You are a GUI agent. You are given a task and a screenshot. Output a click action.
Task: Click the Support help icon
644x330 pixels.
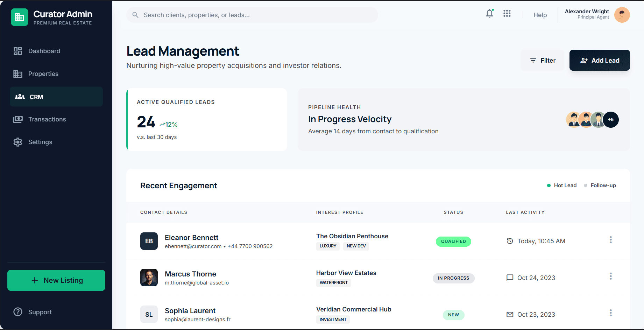pos(17,312)
